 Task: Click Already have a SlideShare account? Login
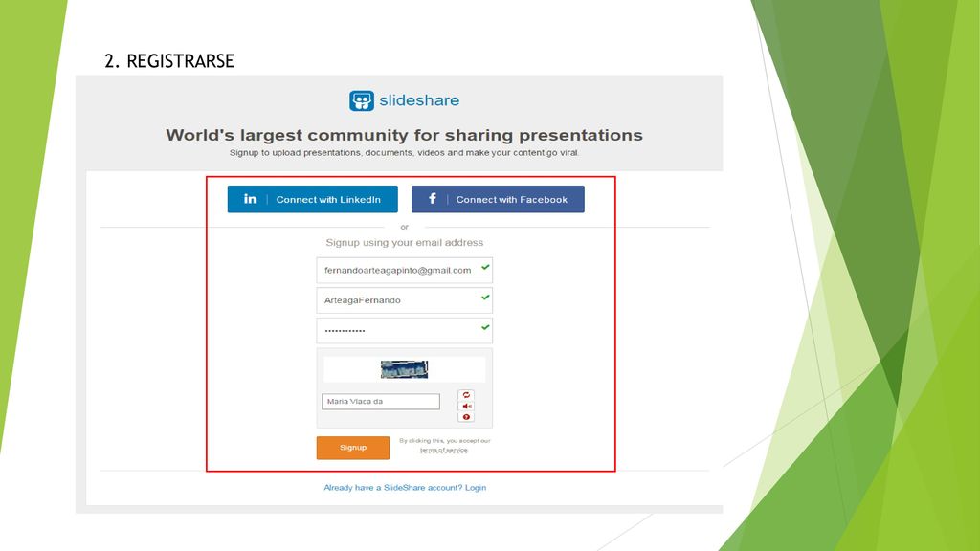405,488
